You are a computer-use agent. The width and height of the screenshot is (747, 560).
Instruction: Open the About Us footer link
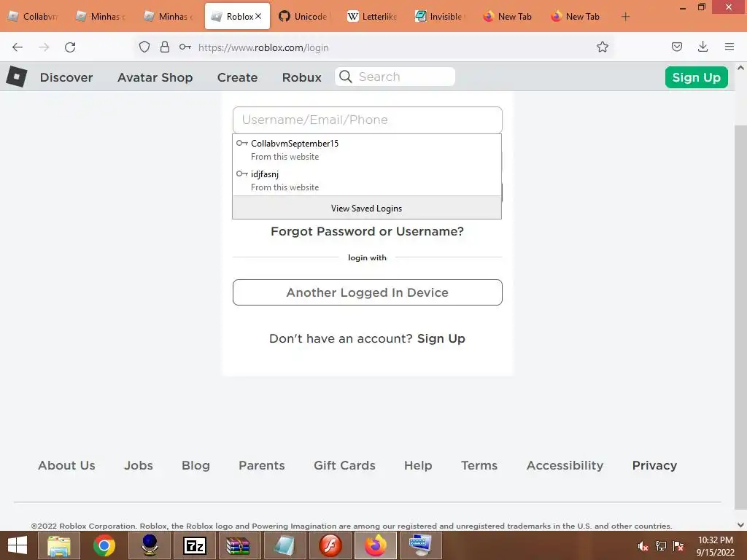click(66, 465)
